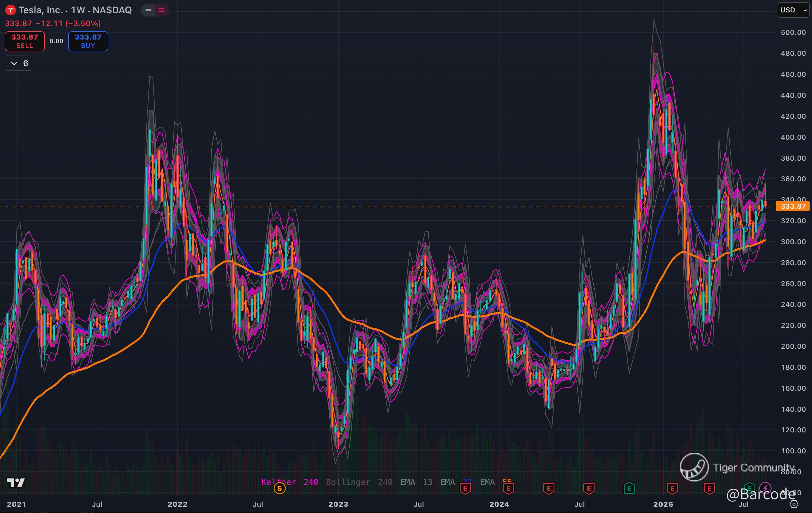
Task: Collapse the indicator legend showing 6
Action: click(x=18, y=63)
